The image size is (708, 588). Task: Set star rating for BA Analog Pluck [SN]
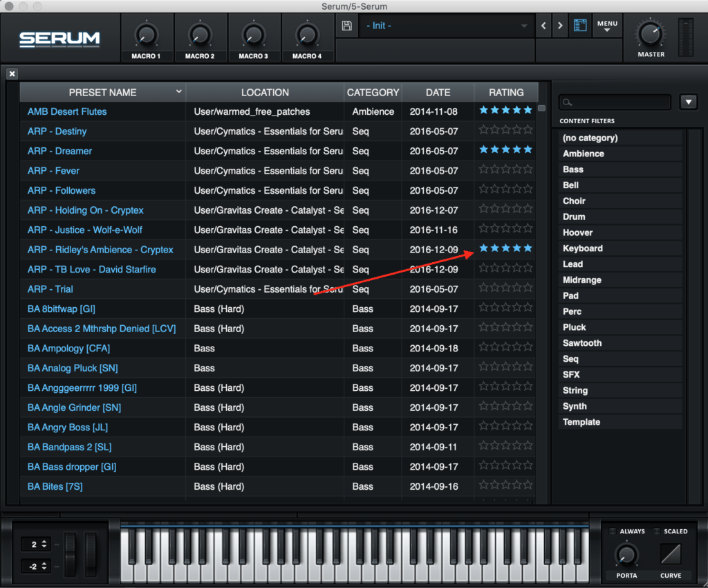(505, 367)
